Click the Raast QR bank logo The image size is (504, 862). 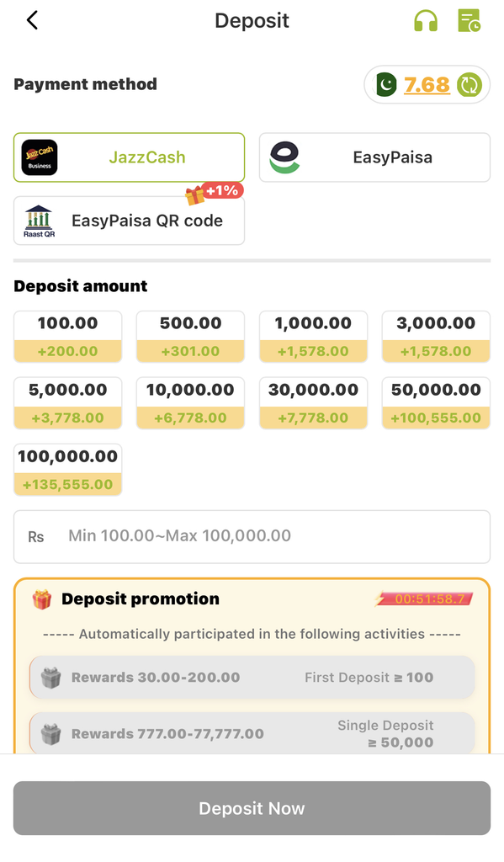click(x=39, y=221)
